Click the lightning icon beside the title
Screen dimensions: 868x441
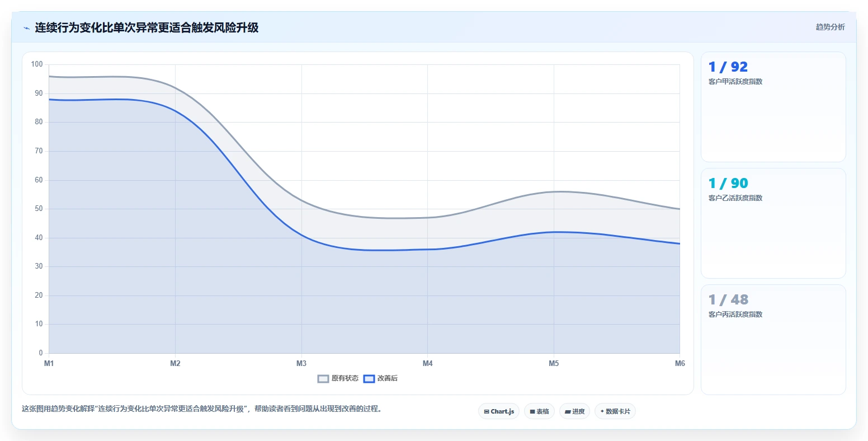point(26,28)
